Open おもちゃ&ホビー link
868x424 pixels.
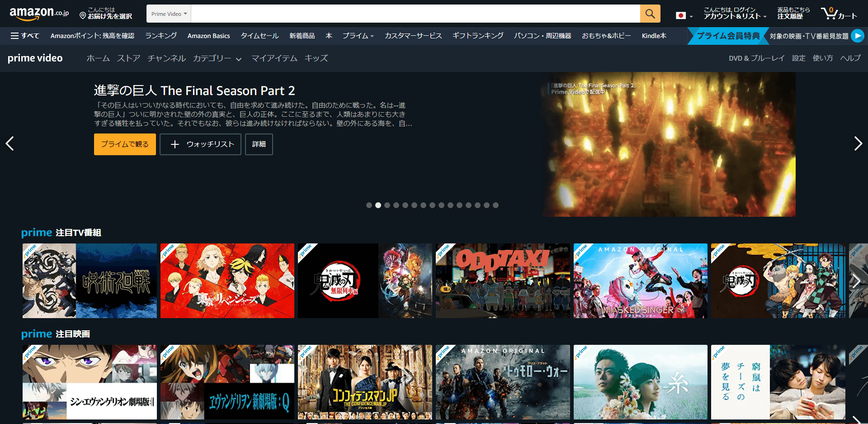click(606, 36)
